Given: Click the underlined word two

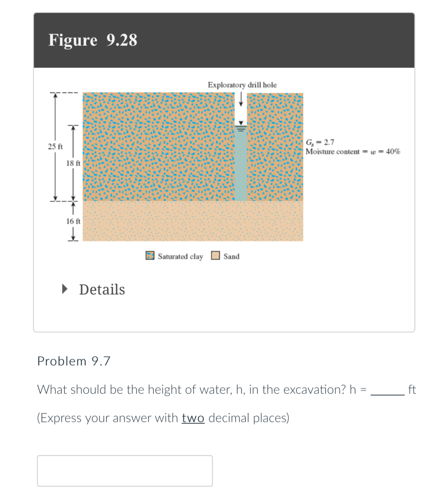Looking at the screenshot, I should (x=193, y=418).
